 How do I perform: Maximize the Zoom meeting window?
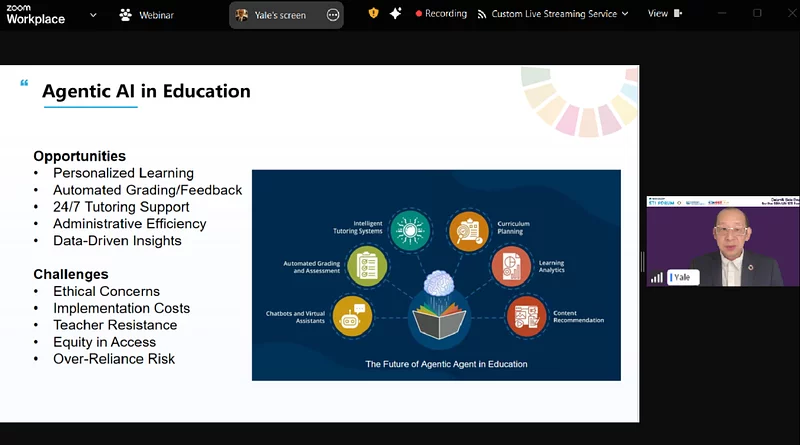coord(757,14)
